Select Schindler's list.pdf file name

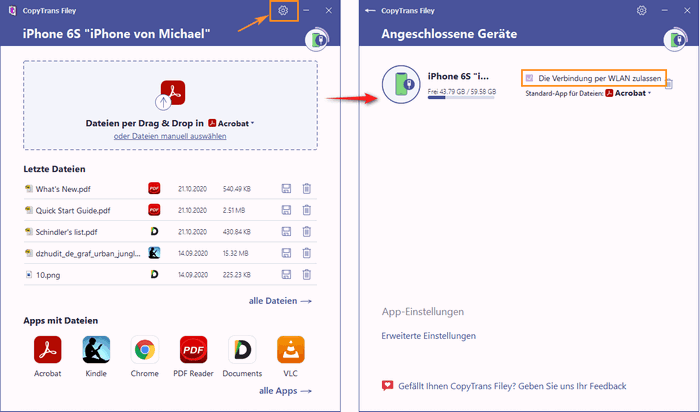point(67,232)
